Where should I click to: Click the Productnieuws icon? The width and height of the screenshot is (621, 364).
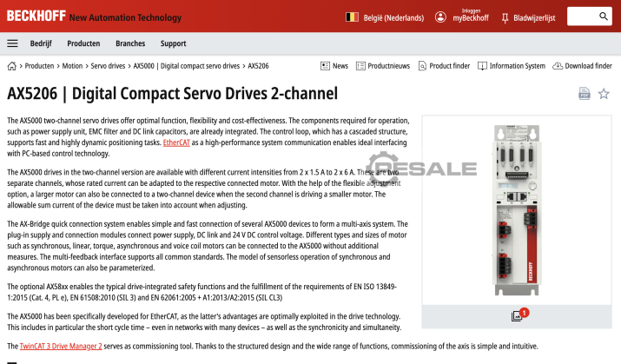pyautogui.click(x=360, y=66)
